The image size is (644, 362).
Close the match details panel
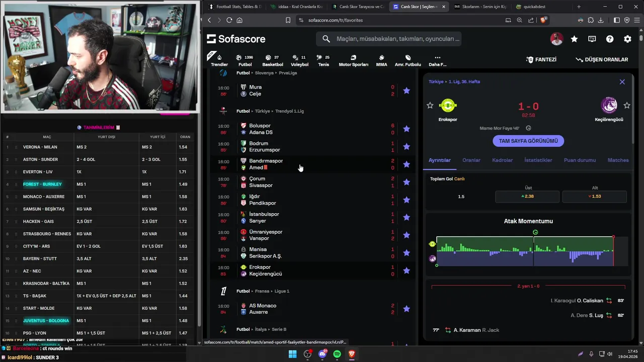622,81
